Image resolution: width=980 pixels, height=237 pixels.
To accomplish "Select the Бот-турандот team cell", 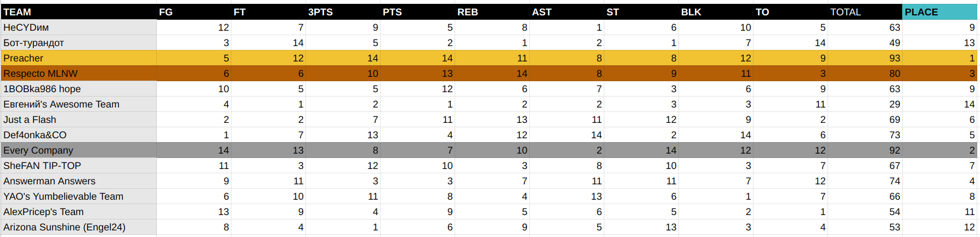I will coord(79,43).
